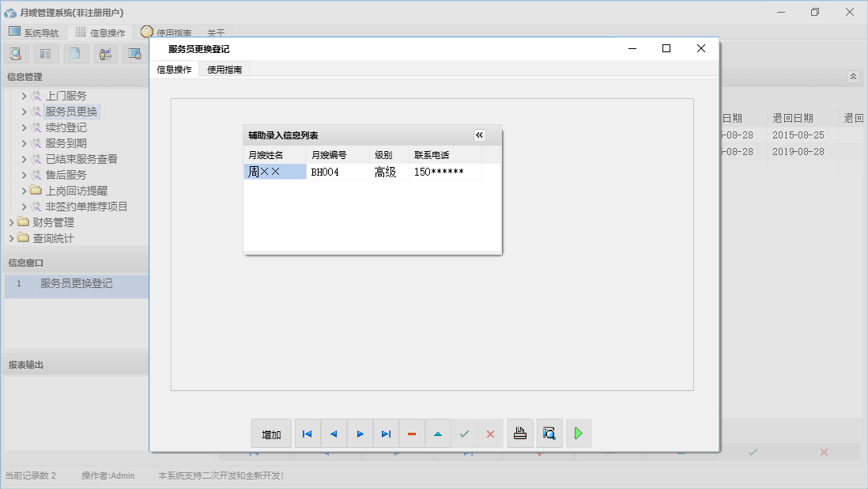Click the search magnifier toolbar icon
Screen dimensions: 868x489
(16, 54)
